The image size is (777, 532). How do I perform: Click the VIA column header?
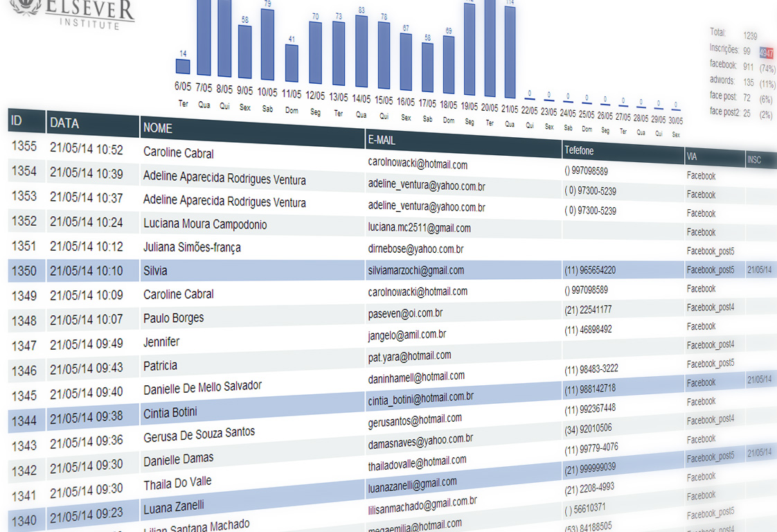692,157
